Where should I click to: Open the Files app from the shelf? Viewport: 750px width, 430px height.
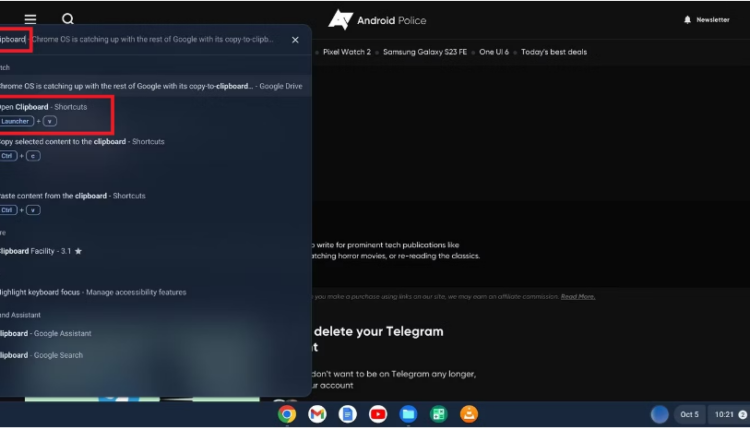tap(408, 414)
